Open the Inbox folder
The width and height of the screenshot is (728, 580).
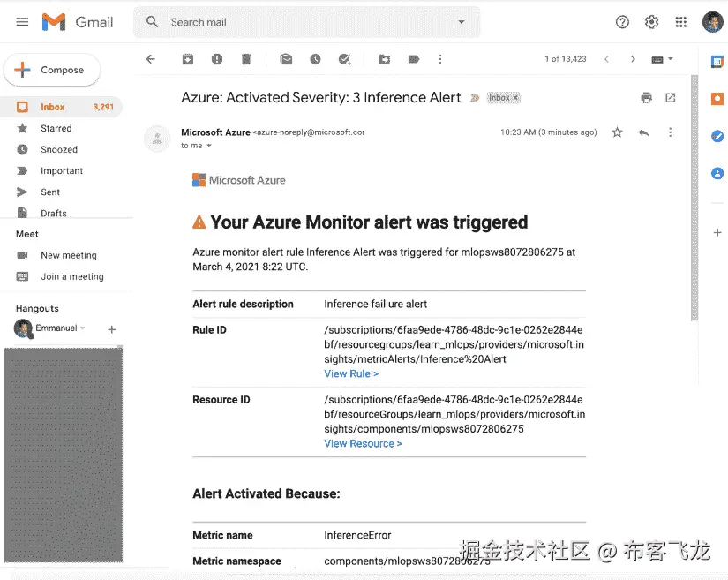tap(61, 107)
